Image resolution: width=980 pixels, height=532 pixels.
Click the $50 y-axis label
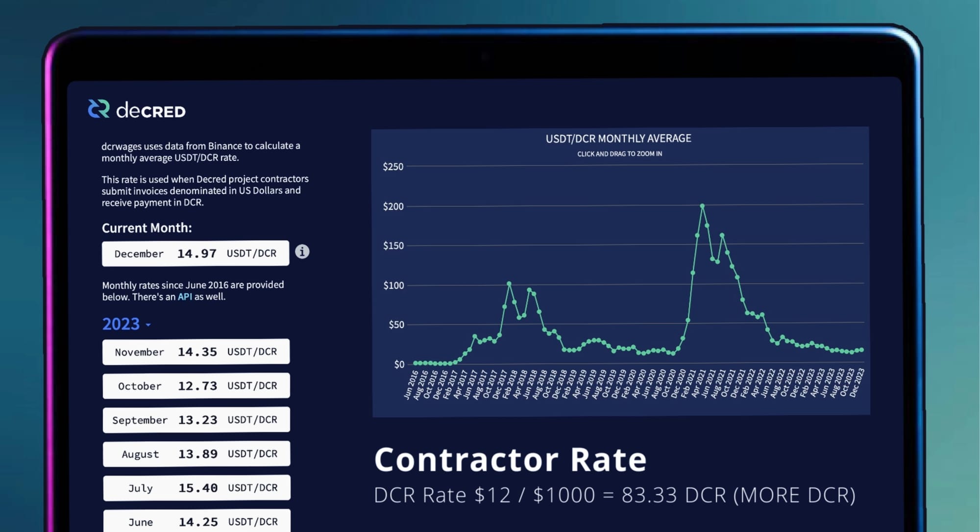pos(396,325)
